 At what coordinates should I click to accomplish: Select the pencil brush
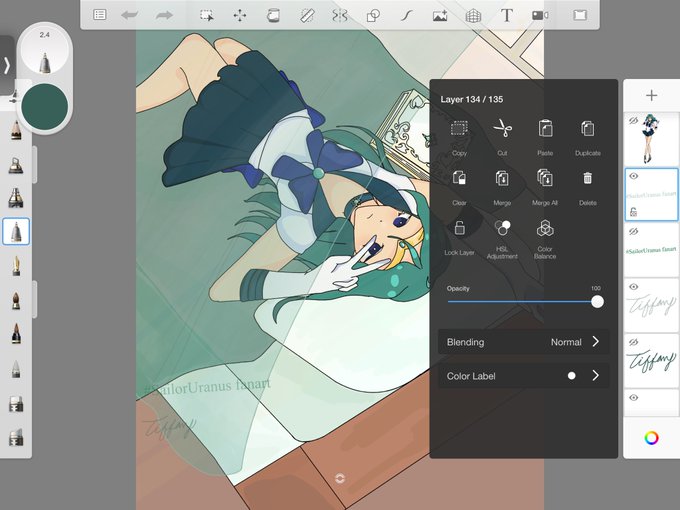pos(16,131)
